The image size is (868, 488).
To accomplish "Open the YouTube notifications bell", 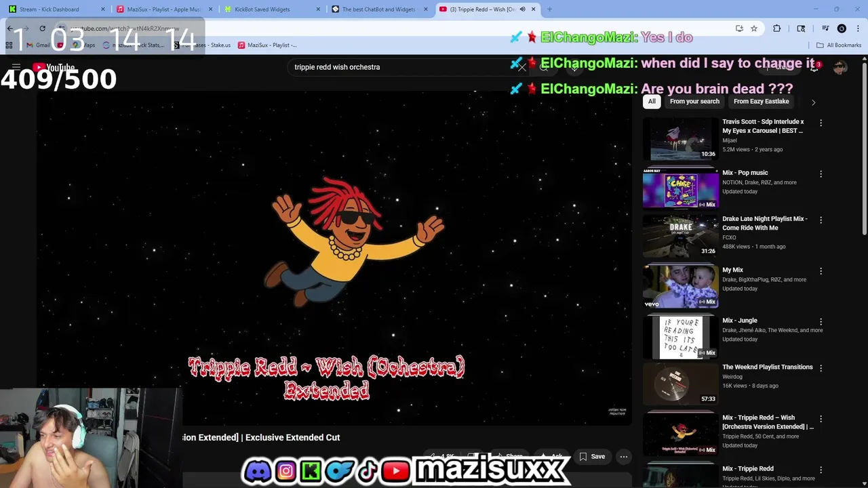I will 815,67.
